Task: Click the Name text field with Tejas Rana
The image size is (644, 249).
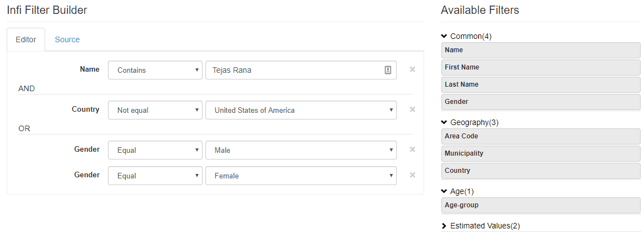Action: click(295, 70)
